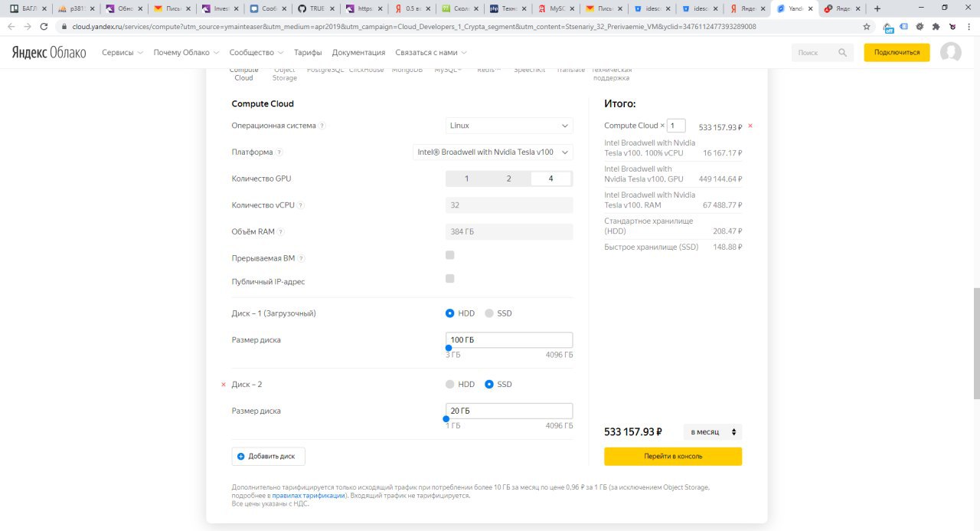Expand the Сервисы menu
The width and height of the screenshot is (980, 531).
[x=122, y=53]
